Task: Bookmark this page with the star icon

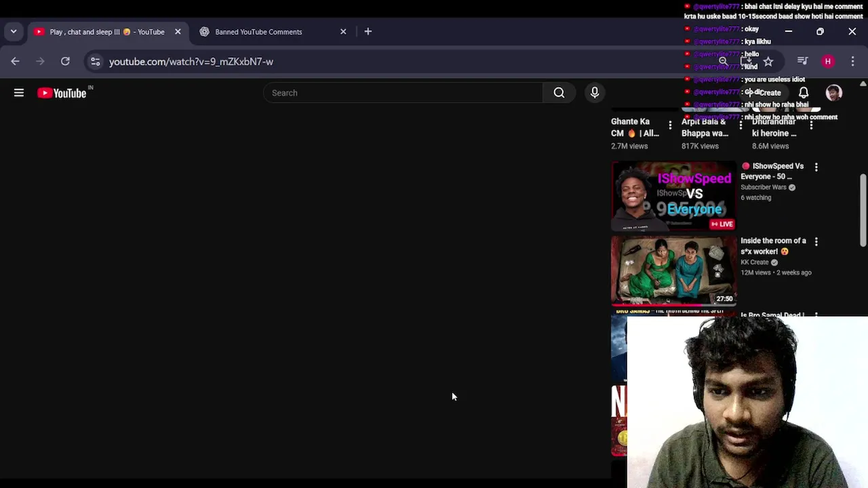Action: click(x=768, y=62)
